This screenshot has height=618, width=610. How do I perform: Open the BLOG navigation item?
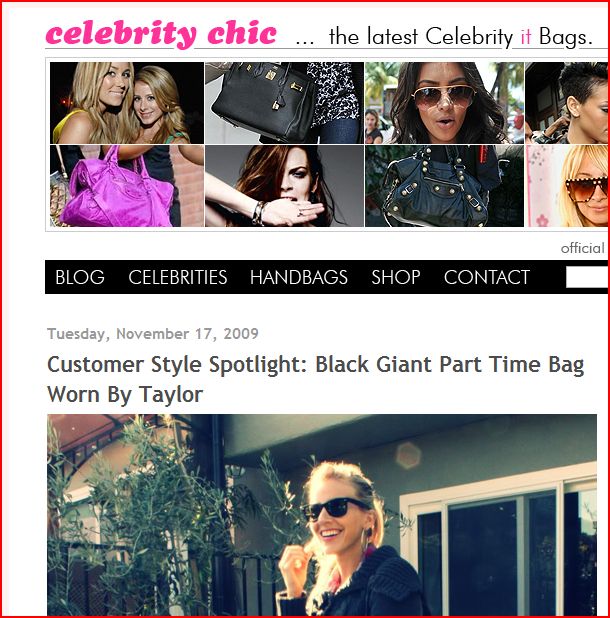[80, 277]
